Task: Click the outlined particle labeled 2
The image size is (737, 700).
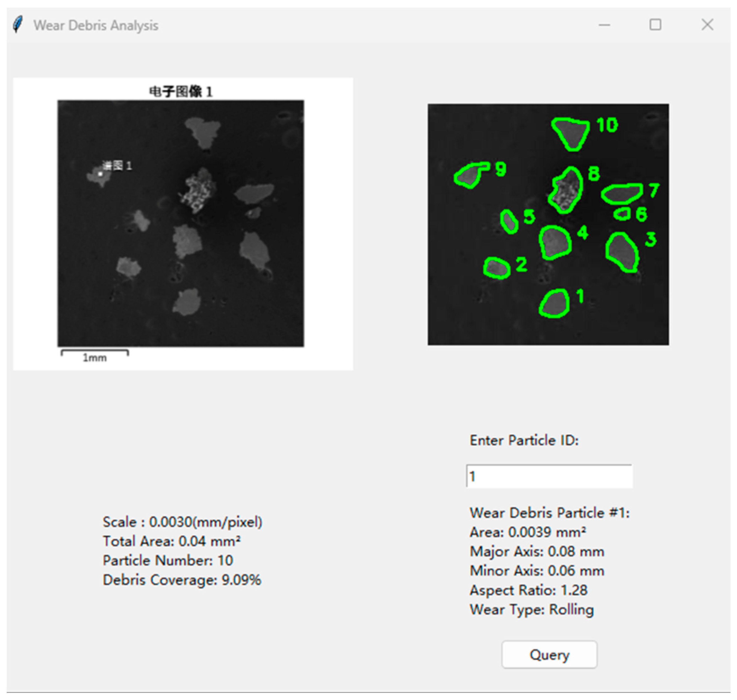Action: point(497,268)
